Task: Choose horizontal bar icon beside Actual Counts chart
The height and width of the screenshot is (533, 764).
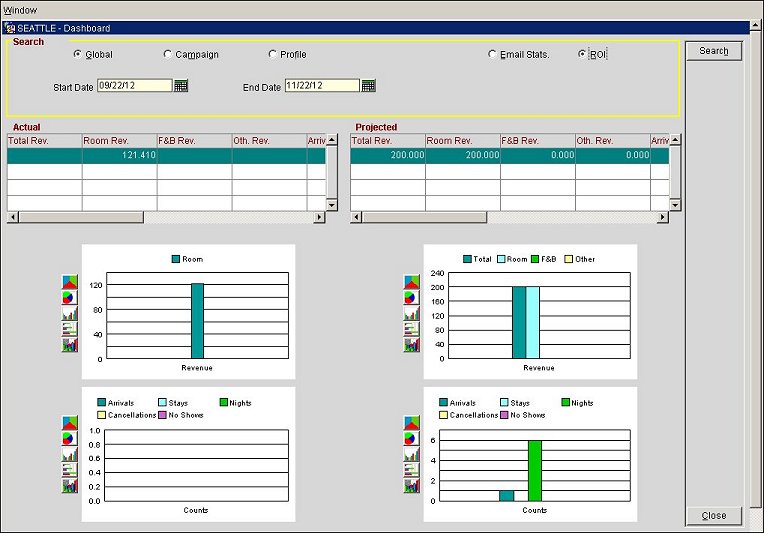Action: coord(70,469)
